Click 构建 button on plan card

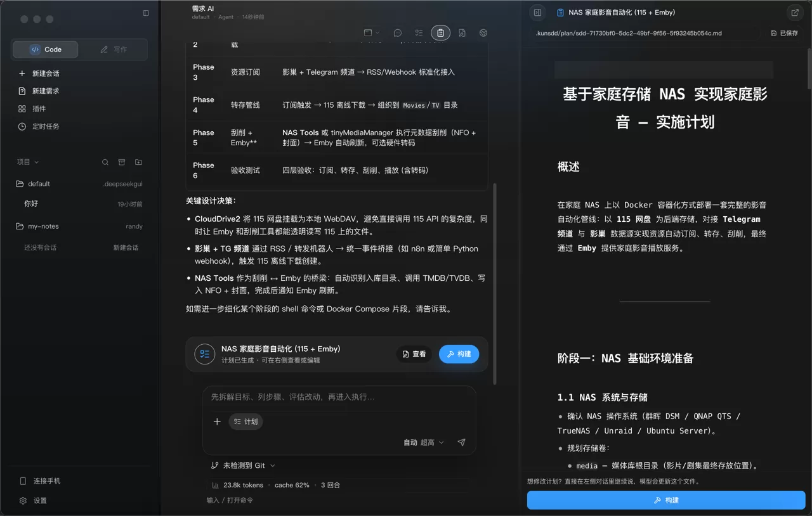459,354
